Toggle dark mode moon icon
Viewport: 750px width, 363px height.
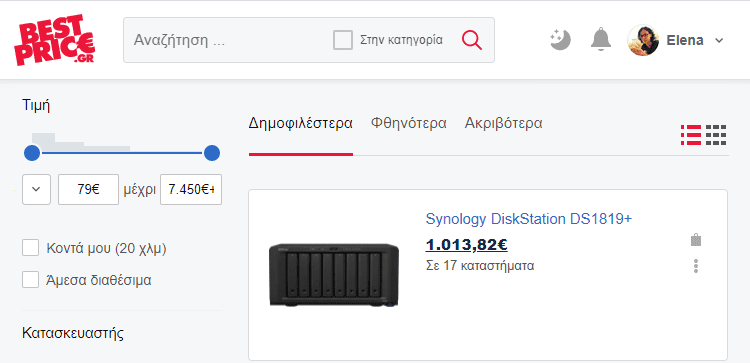point(560,40)
